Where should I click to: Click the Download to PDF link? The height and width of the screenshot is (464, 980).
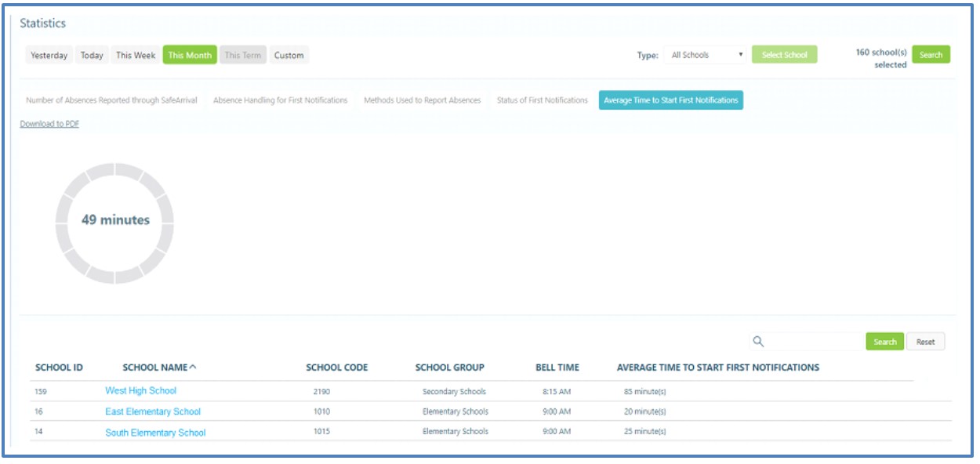pos(49,124)
